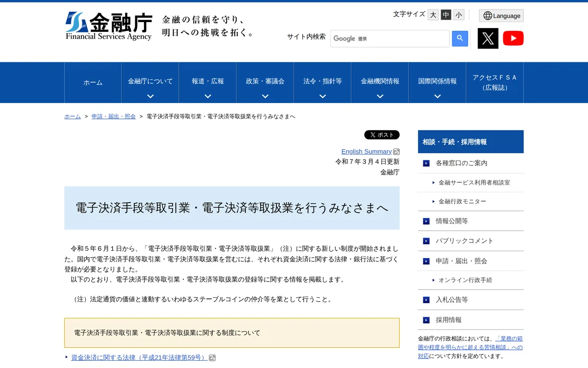
Task: Set text size to 中 (medium)
Action: tap(446, 15)
